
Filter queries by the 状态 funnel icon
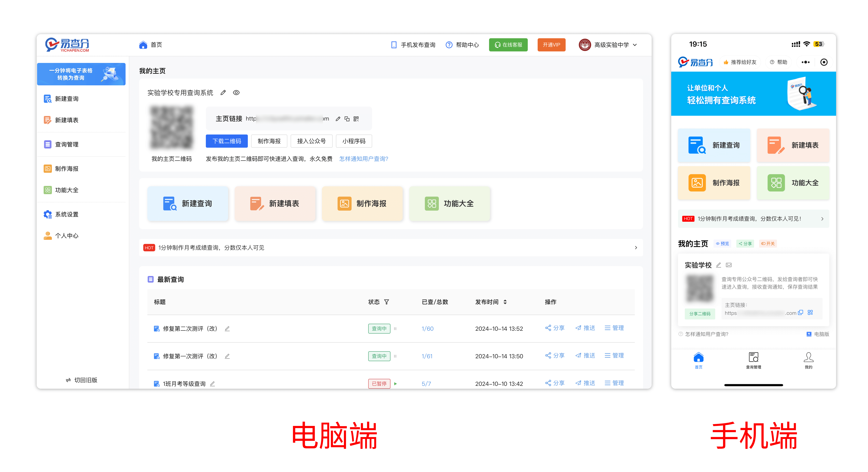pyautogui.click(x=387, y=302)
